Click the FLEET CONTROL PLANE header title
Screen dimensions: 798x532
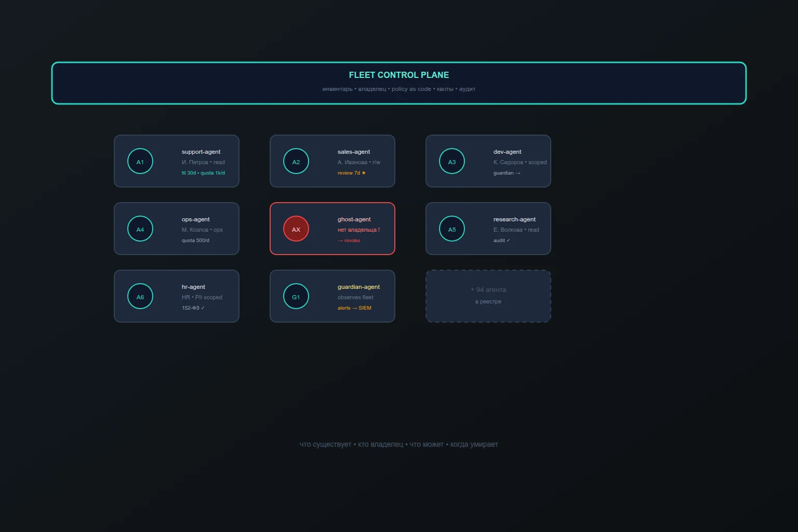coord(399,75)
